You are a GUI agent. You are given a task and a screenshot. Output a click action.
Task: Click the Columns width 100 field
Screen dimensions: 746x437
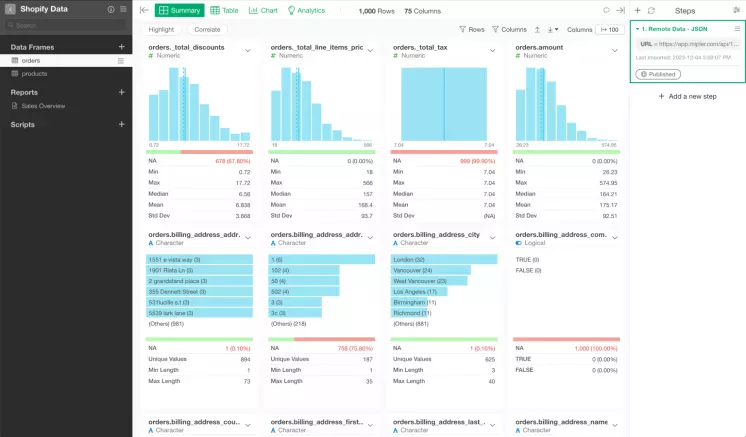(609, 29)
